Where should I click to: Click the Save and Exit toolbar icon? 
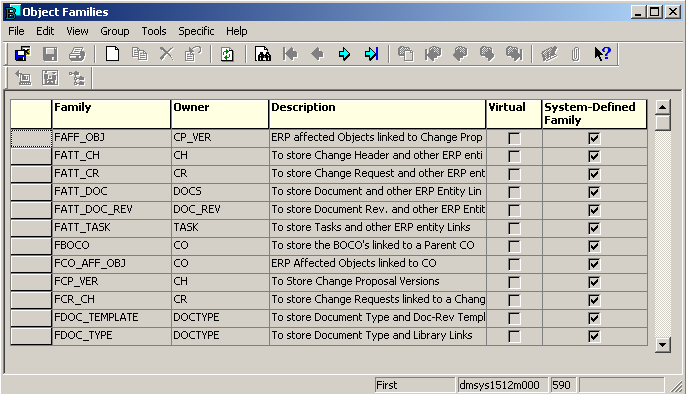coord(22,54)
